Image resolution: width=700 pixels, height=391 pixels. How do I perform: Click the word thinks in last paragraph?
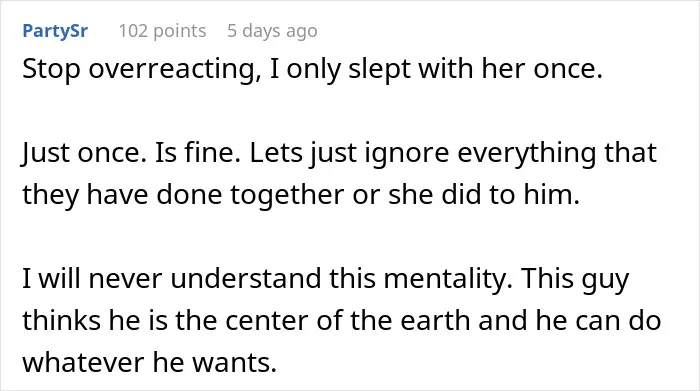coord(62,321)
